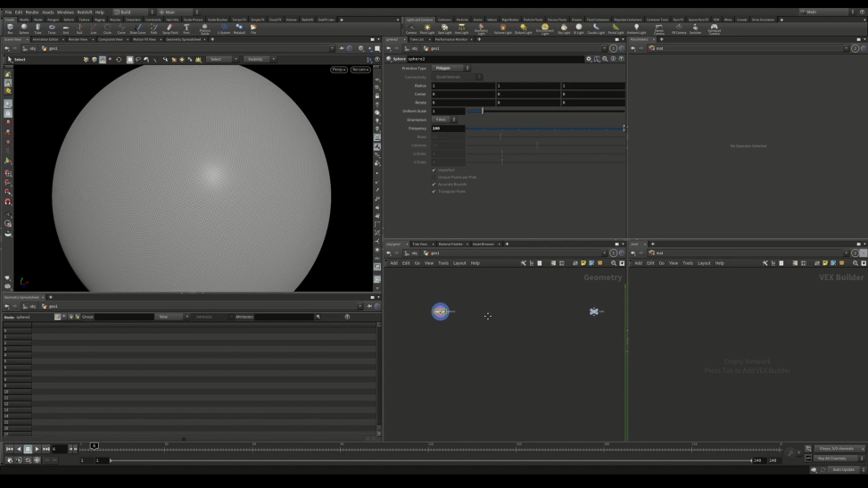
Task: Switch to the Performance Monitor tab
Action: tap(451, 39)
